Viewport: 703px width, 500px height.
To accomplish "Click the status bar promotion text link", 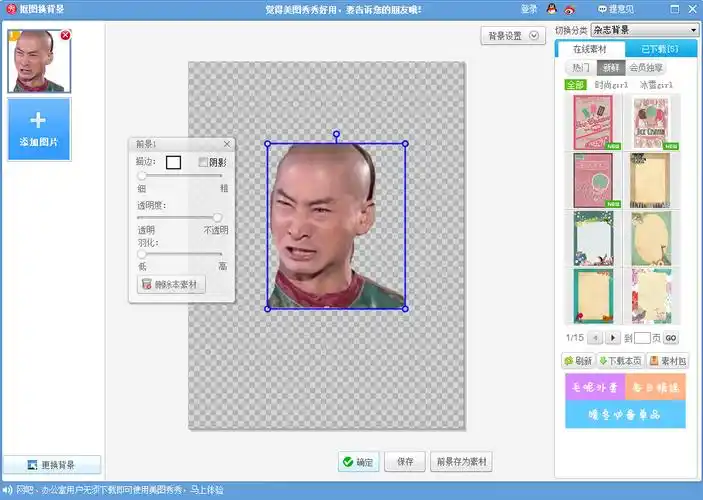I will click(x=120, y=490).
